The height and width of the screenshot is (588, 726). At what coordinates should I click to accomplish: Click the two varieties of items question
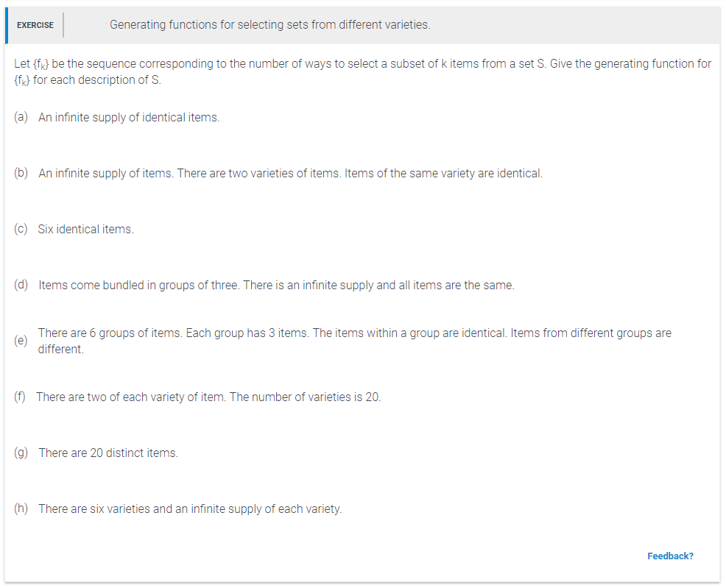(x=290, y=174)
